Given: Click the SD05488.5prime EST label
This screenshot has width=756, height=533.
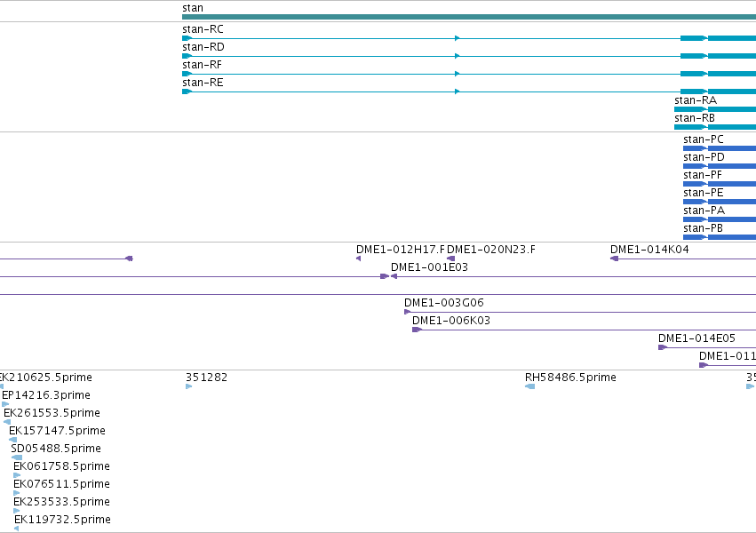Looking at the screenshot, I should pos(56,449).
